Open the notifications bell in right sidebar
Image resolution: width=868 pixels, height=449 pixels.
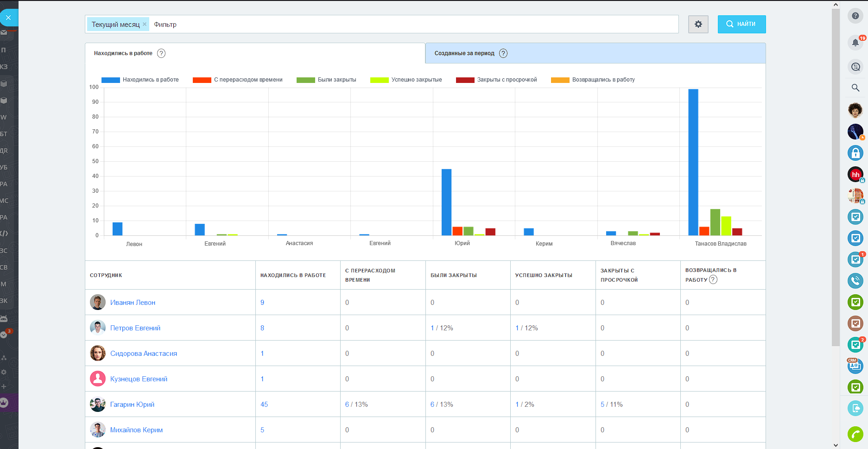[855, 43]
